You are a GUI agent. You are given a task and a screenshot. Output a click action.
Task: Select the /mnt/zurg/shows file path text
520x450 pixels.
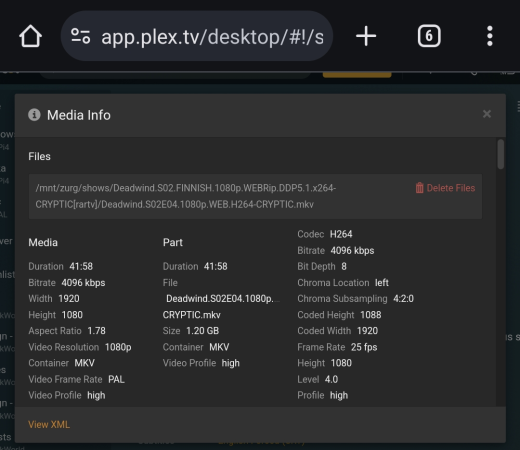tap(186, 196)
